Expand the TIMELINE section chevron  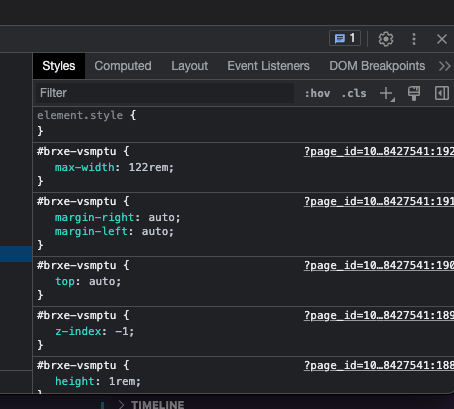point(121,405)
